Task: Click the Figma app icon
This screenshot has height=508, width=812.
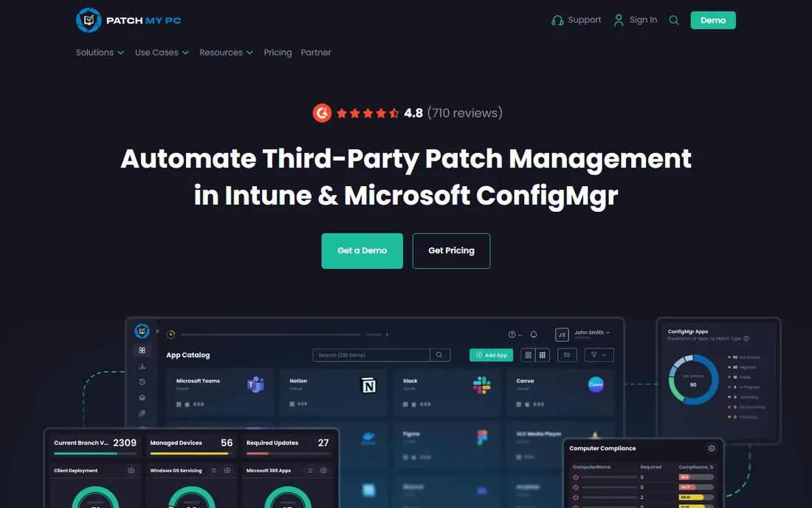Action: pyautogui.click(x=482, y=437)
